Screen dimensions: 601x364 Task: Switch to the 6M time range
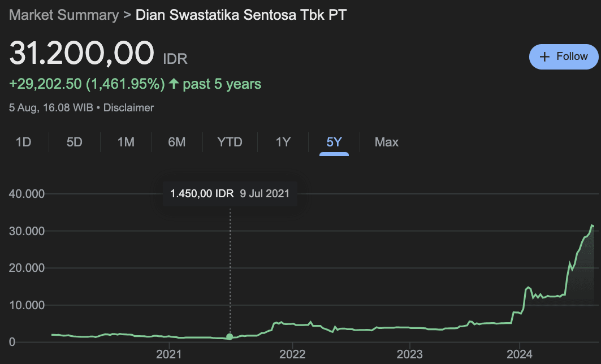176,142
